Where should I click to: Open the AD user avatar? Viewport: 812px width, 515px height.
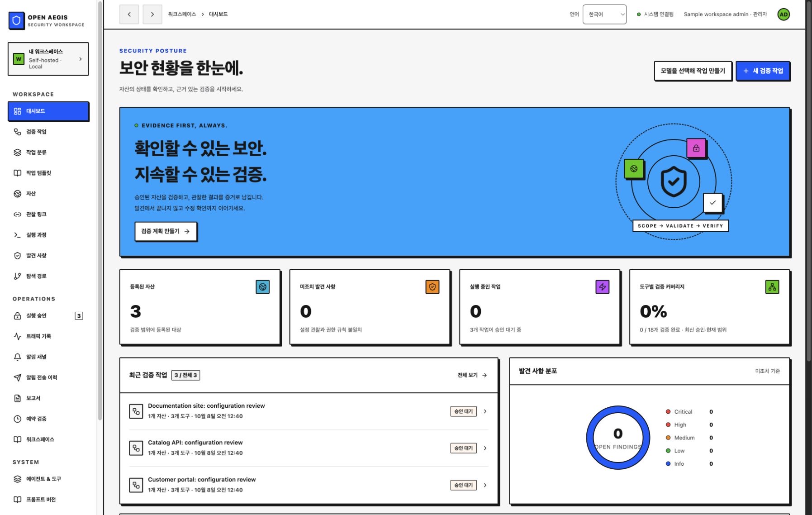[x=784, y=14]
